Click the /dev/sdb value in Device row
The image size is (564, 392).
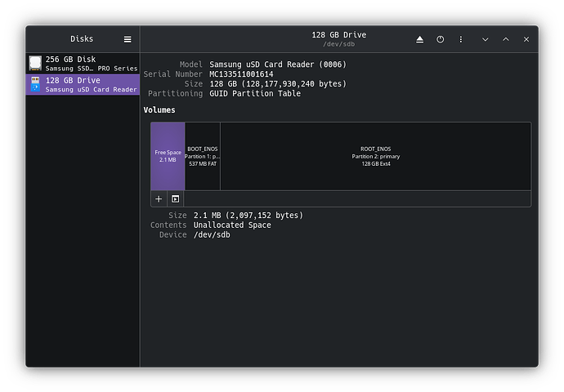pos(212,235)
